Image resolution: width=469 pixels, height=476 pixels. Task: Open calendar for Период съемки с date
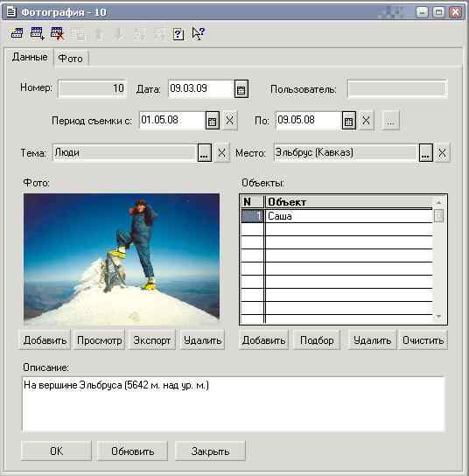pos(213,121)
